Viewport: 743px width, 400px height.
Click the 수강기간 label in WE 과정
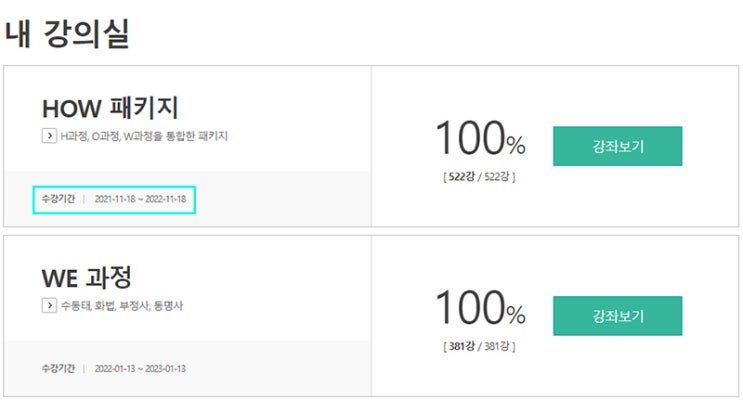(57, 368)
